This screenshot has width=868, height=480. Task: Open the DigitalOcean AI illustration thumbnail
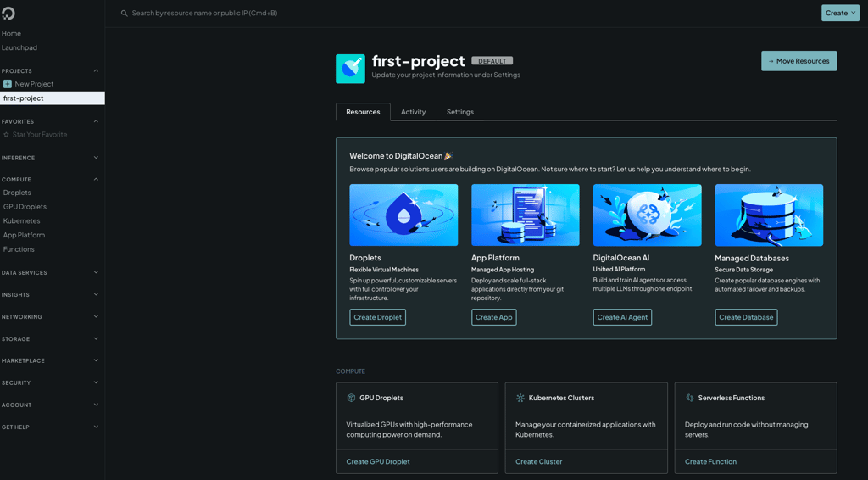pyautogui.click(x=647, y=215)
